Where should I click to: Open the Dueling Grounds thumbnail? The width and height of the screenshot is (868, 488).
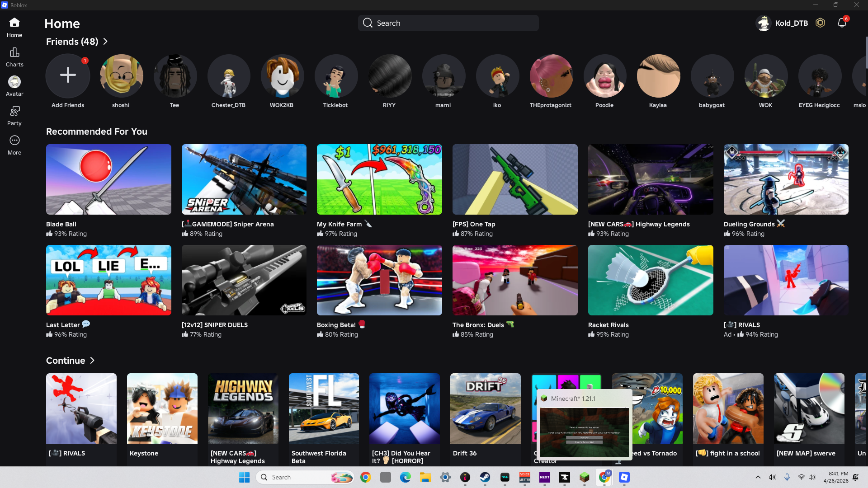click(x=786, y=179)
